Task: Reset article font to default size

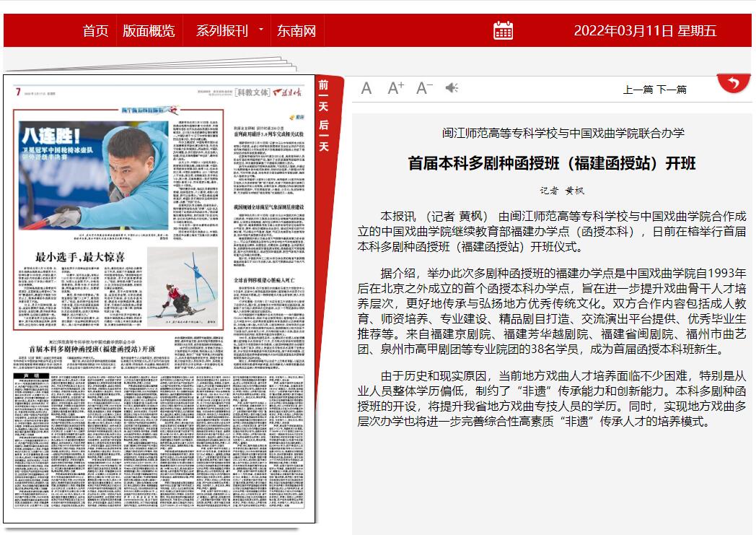Action: tap(366, 88)
